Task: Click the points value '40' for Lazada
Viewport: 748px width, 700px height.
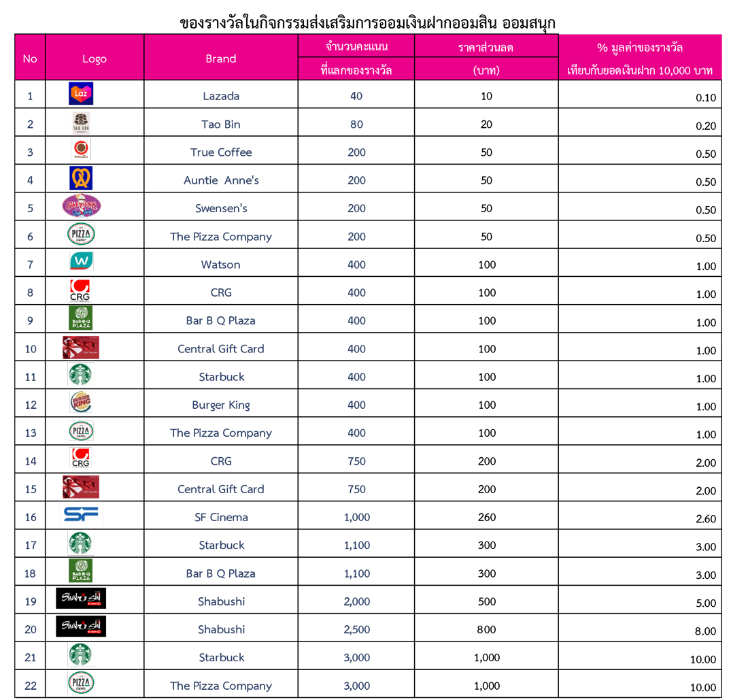Action: click(356, 96)
